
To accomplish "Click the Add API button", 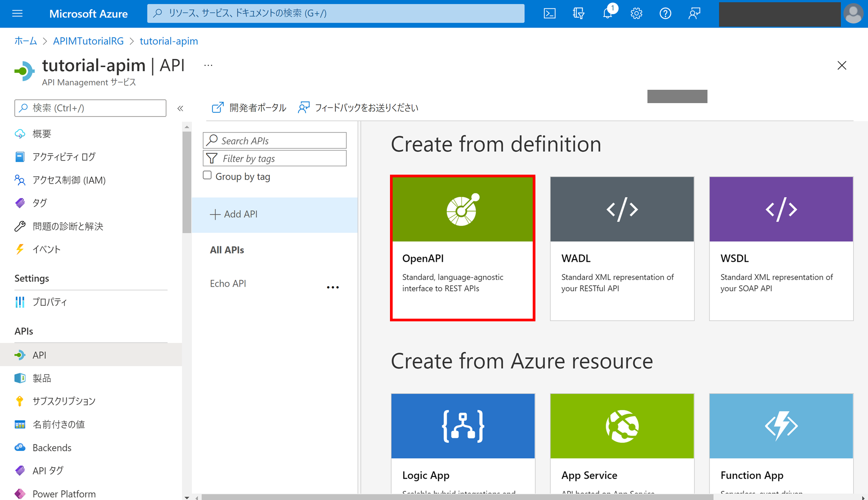I will click(234, 214).
